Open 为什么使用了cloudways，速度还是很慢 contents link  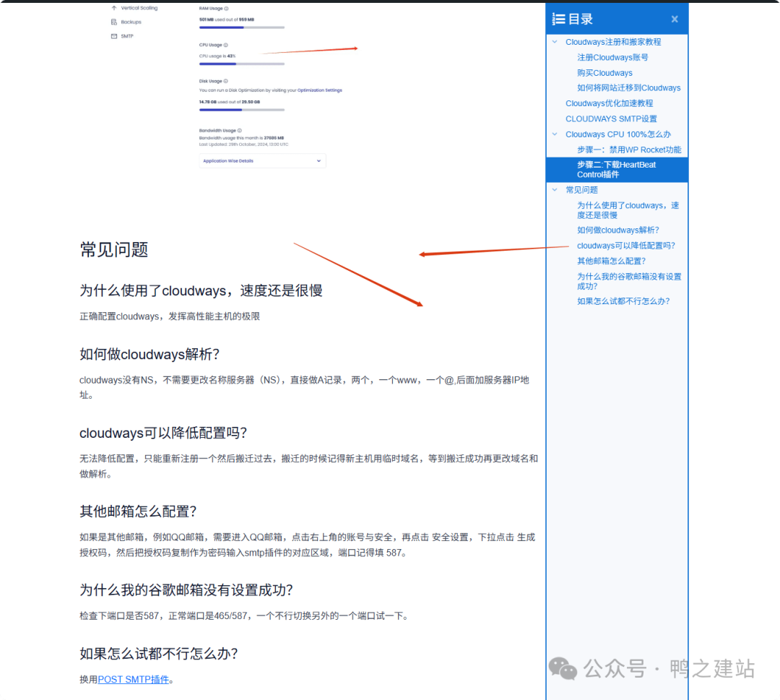point(628,210)
